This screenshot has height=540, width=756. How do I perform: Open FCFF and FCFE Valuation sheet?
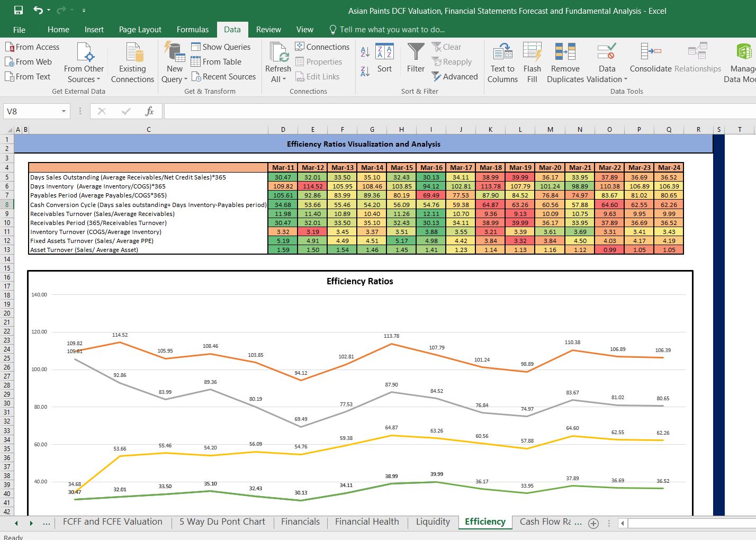click(x=113, y=521)
